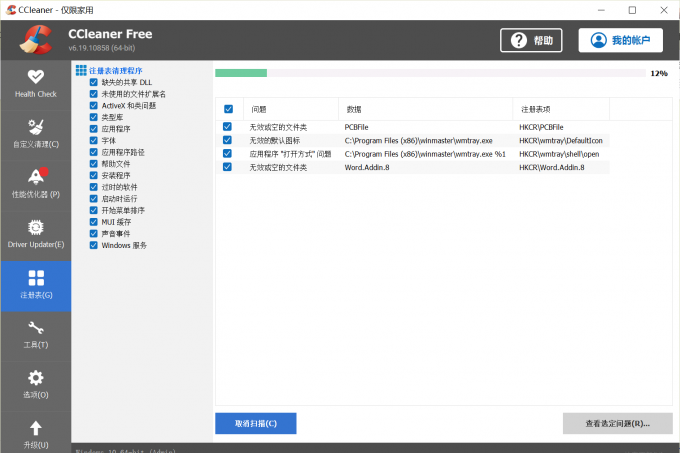
Task: Toggle 开始菜单排序 checkbox
Action: [x=94, y=210]
